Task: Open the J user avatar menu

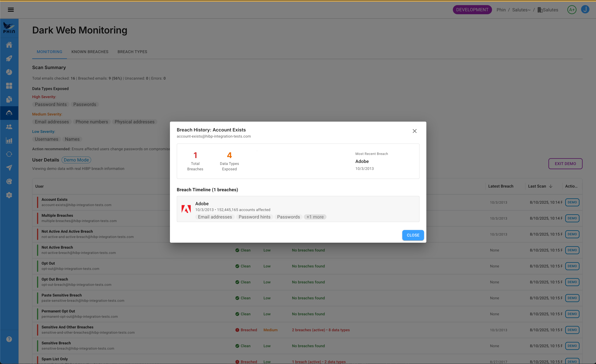Action: pos(585,10)
